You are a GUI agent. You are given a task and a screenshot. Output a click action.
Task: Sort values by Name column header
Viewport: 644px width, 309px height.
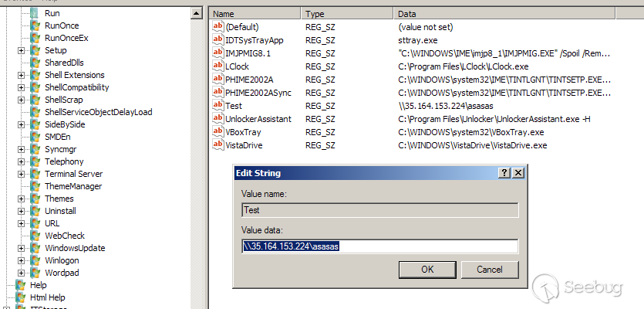(x=255, y=14)
